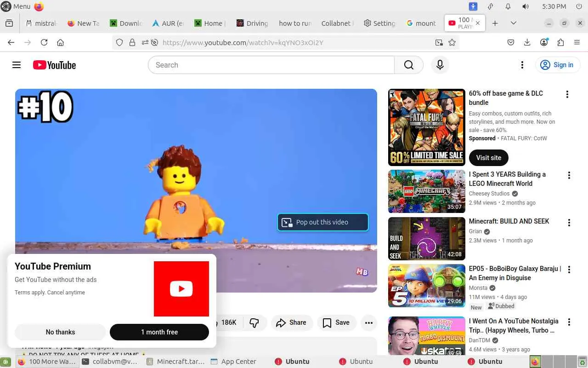
Task: Open the Cheesey Studios channel name
Action: click(489, 194)
